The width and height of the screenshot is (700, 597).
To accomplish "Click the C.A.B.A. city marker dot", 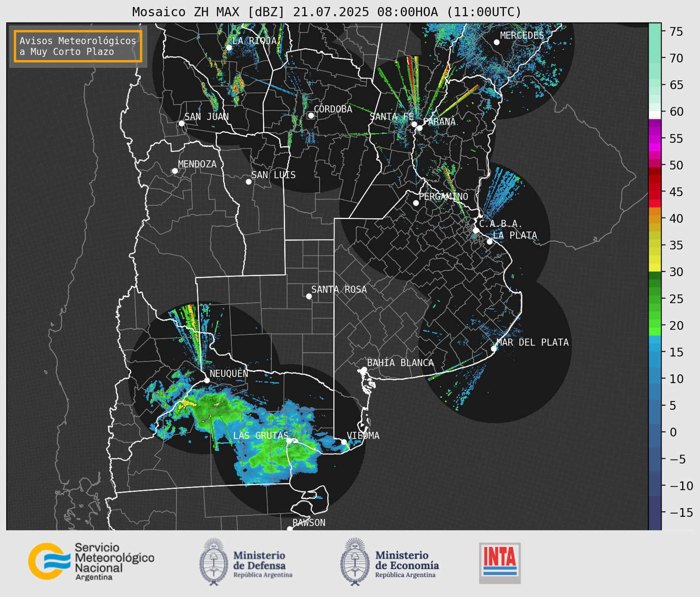I will (476, 230).
